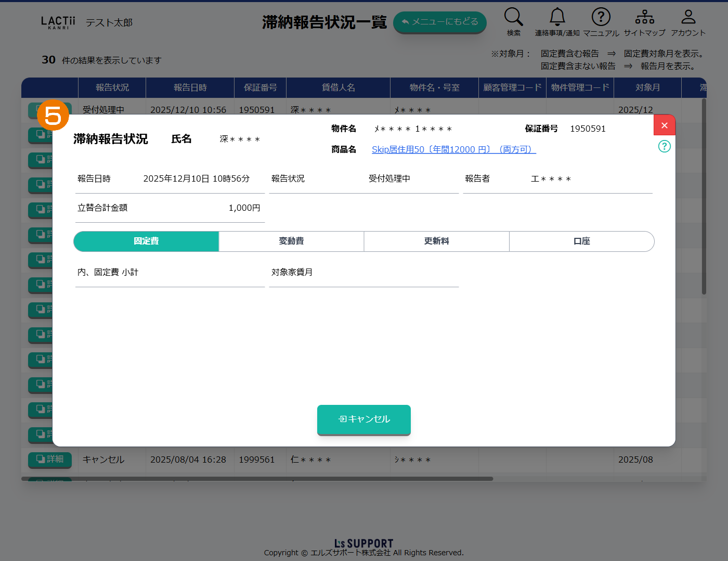Click the 報告日時 column header
Viewport: 728px width, 561px height.
(x=190, y=87)
